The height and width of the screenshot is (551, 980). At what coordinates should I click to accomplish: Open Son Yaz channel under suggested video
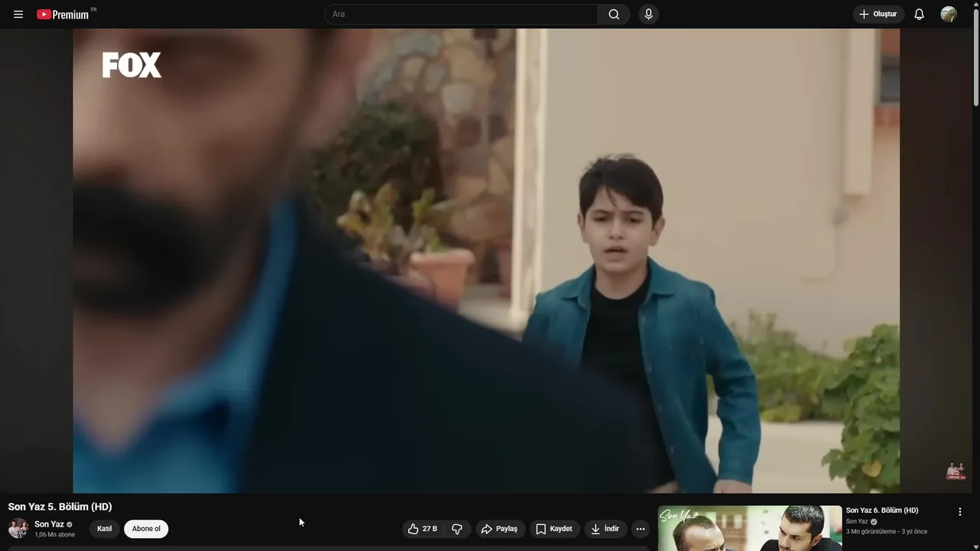point(857,522)
